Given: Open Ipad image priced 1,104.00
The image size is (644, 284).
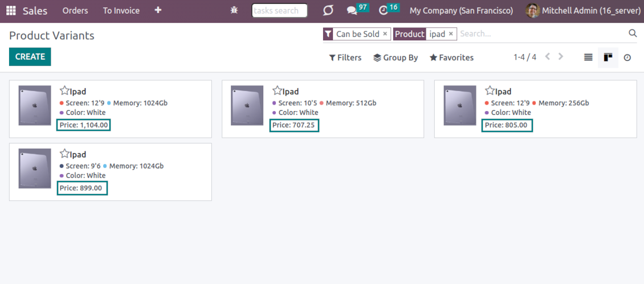Looking at the screenshot, I should click(x=35, y=105).
